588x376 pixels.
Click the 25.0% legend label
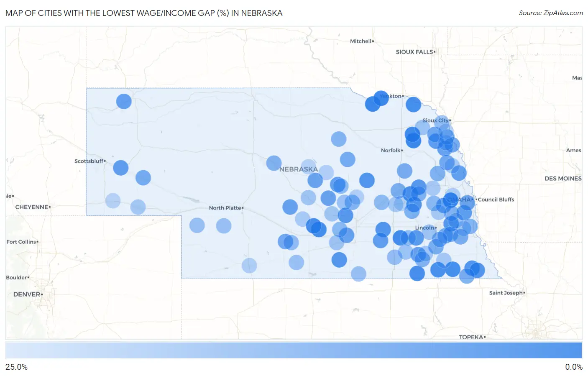coord(16,367)
